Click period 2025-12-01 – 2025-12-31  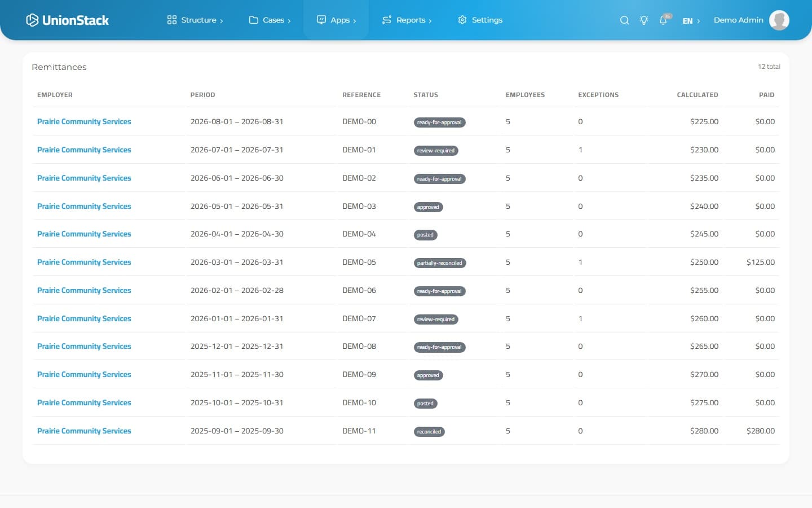pyautogui.click(x=237, y=346)
